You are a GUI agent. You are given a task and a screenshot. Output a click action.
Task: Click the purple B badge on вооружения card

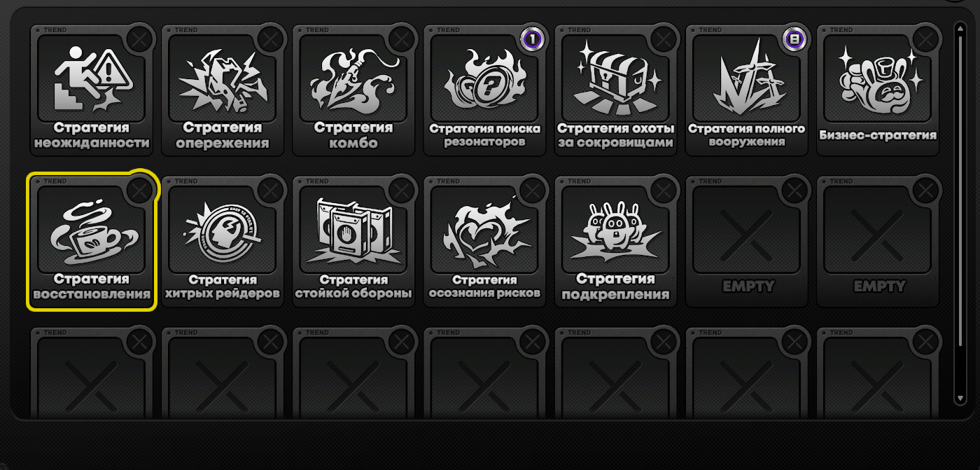(x=794, y=39)
